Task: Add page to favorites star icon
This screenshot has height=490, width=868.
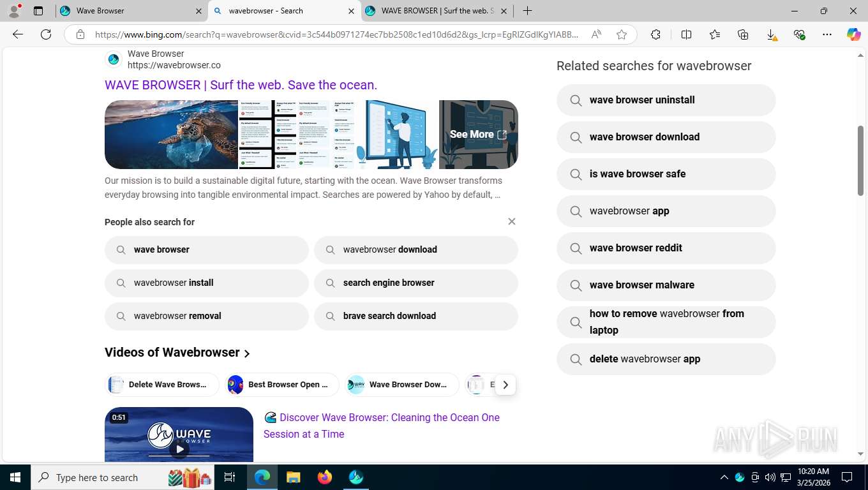Action: 622,34
